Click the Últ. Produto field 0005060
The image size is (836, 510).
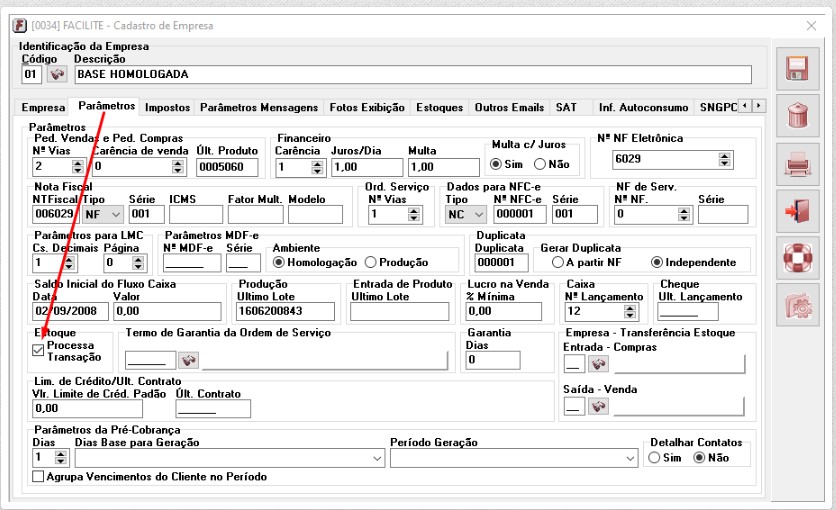click(227, 167)
